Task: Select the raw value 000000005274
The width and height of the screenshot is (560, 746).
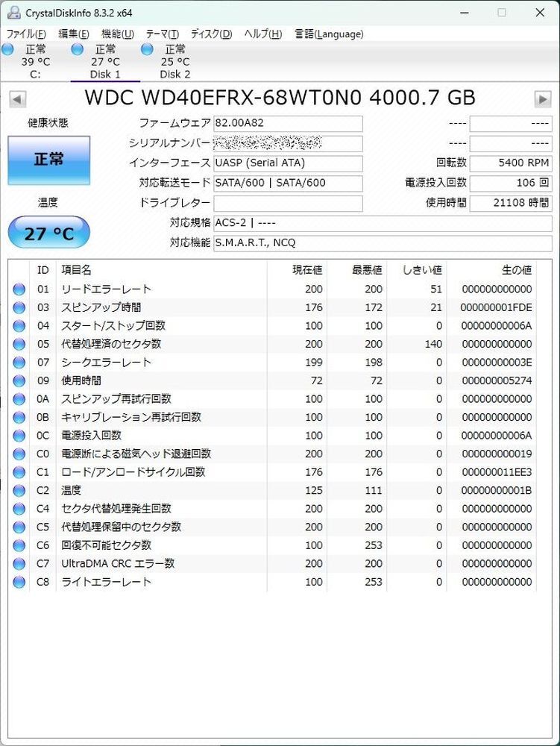Action: 497,381
